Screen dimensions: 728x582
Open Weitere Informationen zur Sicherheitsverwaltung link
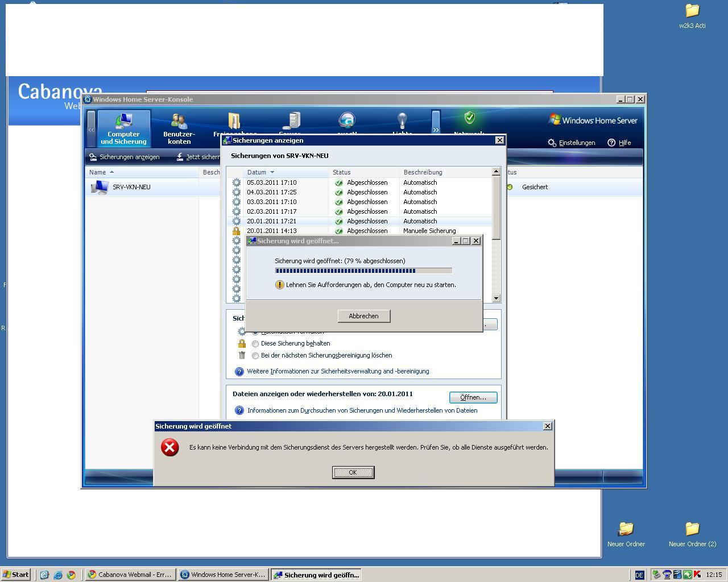click(338, 371)
